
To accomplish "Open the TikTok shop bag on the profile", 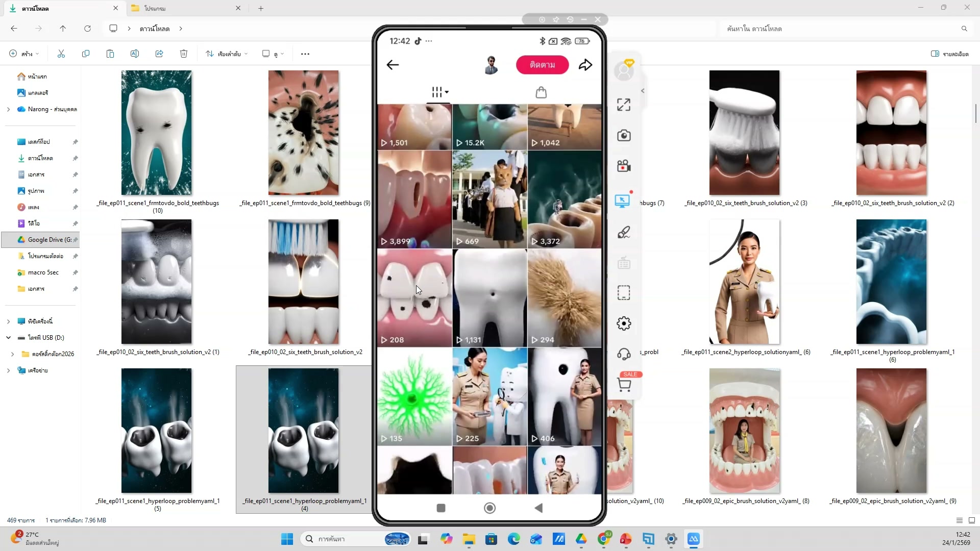I will (x=541, y=92).
